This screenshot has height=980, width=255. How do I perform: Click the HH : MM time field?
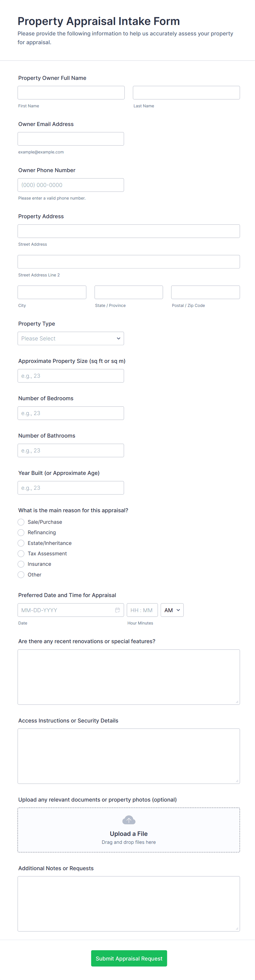tap(142, 610)
